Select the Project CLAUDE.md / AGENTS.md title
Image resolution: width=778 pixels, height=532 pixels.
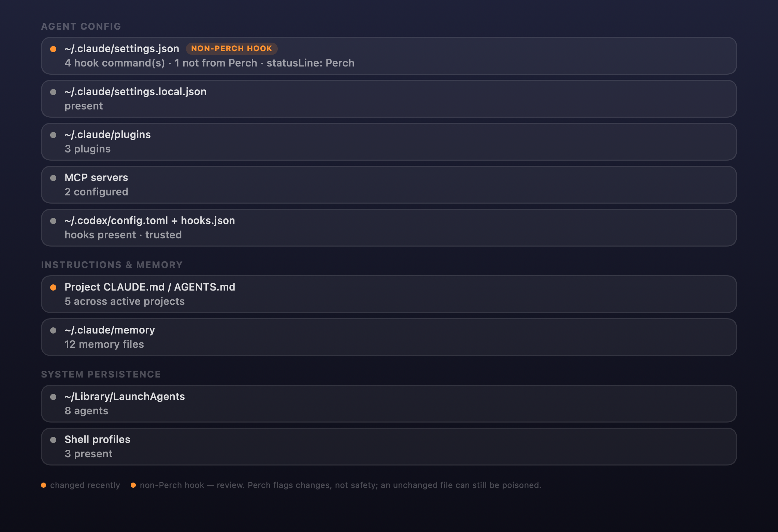pyautogui.click(x=150, y=287)
